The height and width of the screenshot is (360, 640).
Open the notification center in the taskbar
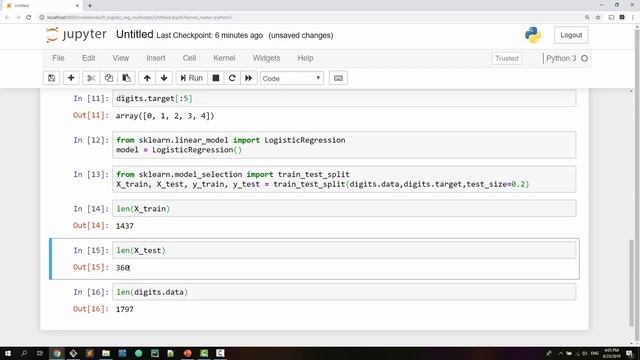629,353
